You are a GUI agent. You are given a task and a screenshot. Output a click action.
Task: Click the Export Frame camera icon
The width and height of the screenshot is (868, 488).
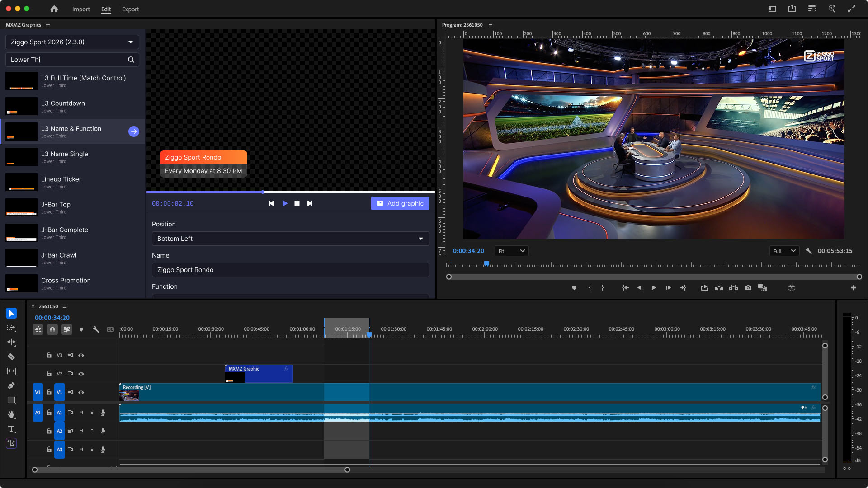coord(748,288)
